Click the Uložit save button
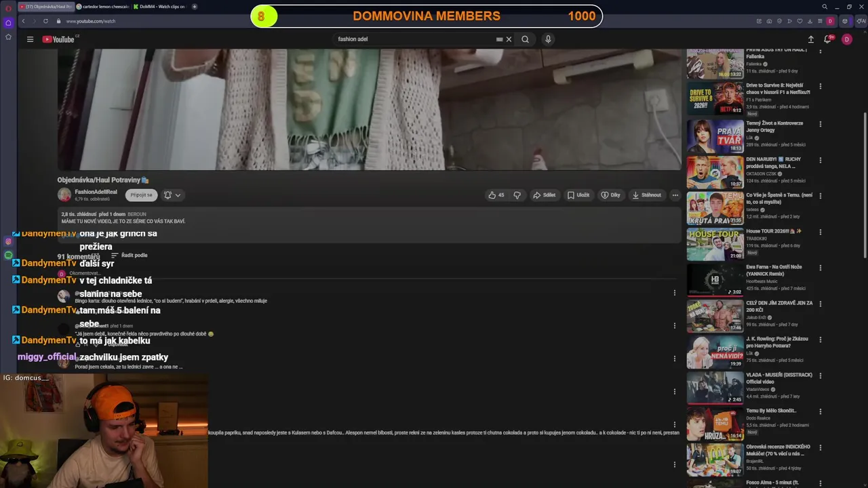The image size is (868, 488). pos(578,195)
